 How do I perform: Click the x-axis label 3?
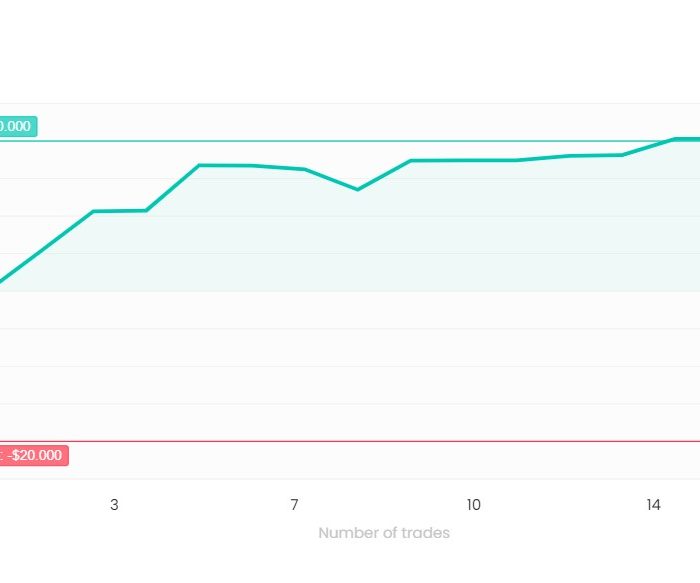[114, 505]
